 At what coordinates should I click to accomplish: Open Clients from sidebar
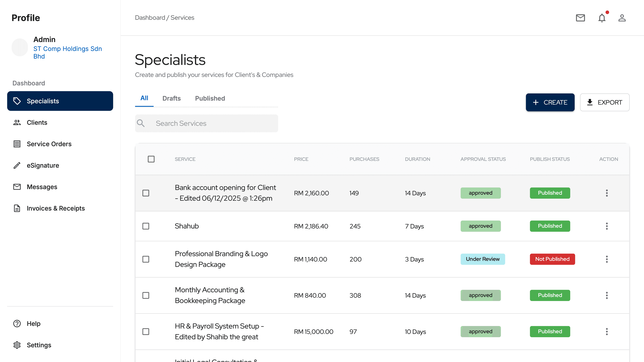coord(37,122)
